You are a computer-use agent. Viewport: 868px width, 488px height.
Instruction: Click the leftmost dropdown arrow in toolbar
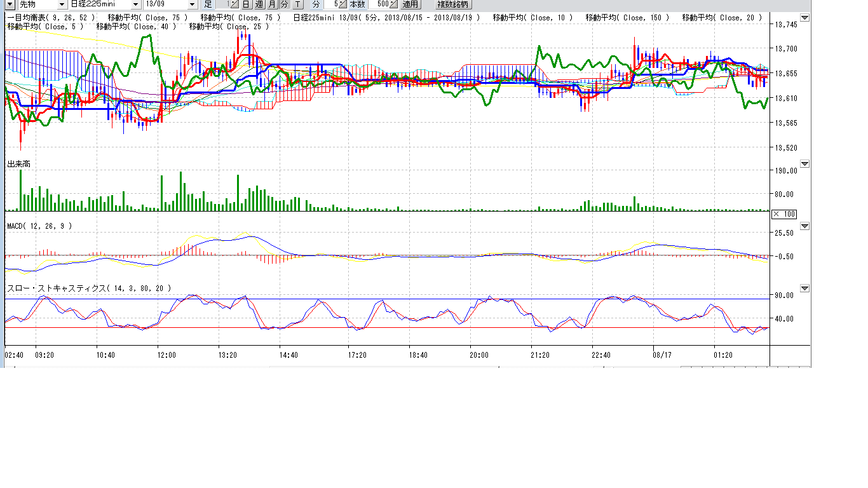click(9, 4)
